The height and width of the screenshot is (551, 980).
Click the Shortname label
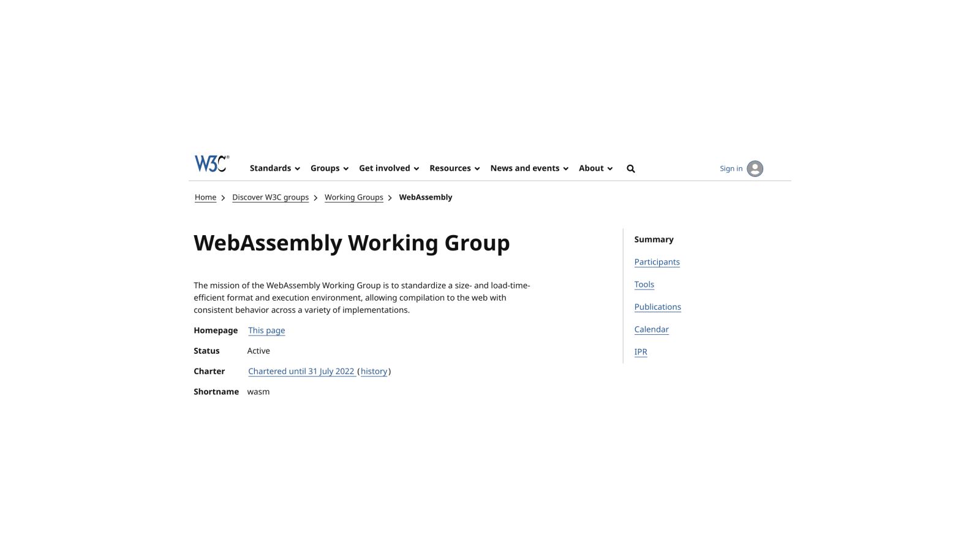tap(216, 392)
